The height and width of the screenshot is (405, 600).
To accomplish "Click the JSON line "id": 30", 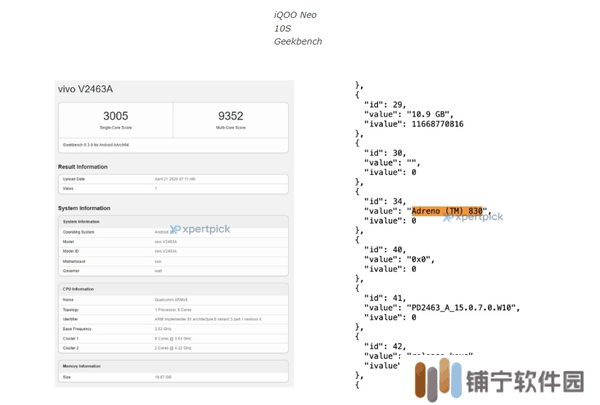I will point(385,153).
